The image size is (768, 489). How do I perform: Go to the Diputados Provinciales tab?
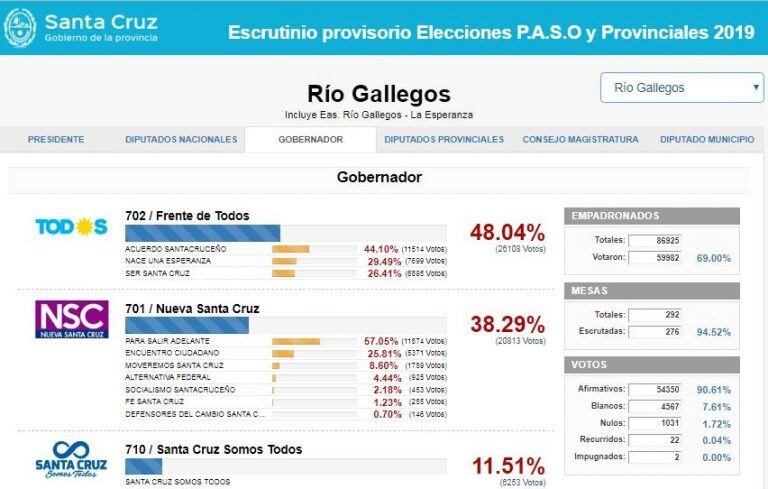point(444,140)
